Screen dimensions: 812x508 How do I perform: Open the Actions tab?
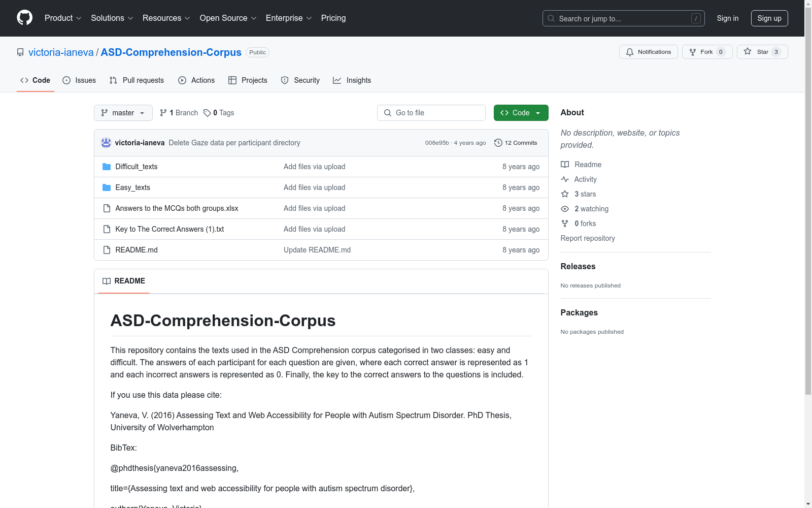196,80
